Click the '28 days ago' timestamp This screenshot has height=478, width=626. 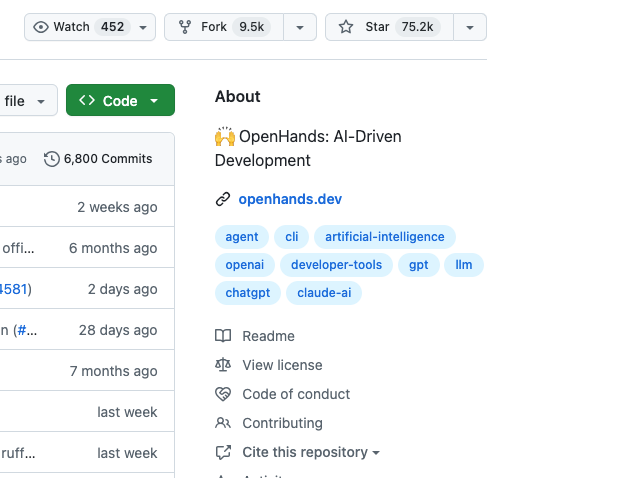(118, 330)
